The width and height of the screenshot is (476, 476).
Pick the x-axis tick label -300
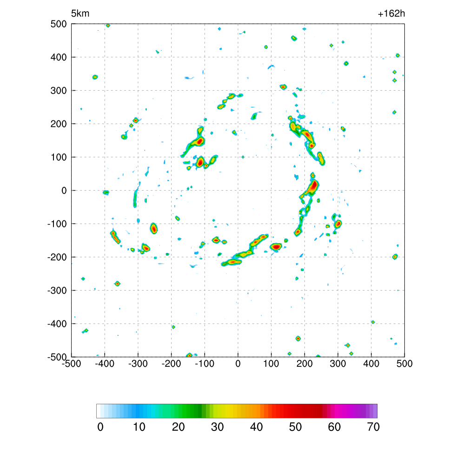tap(138, 364)
